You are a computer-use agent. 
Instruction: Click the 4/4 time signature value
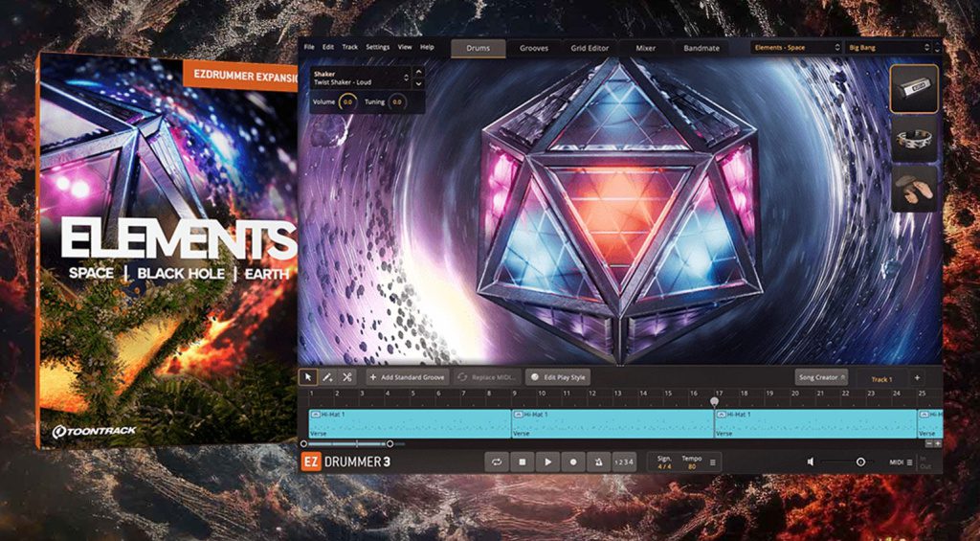coord(664,466)
